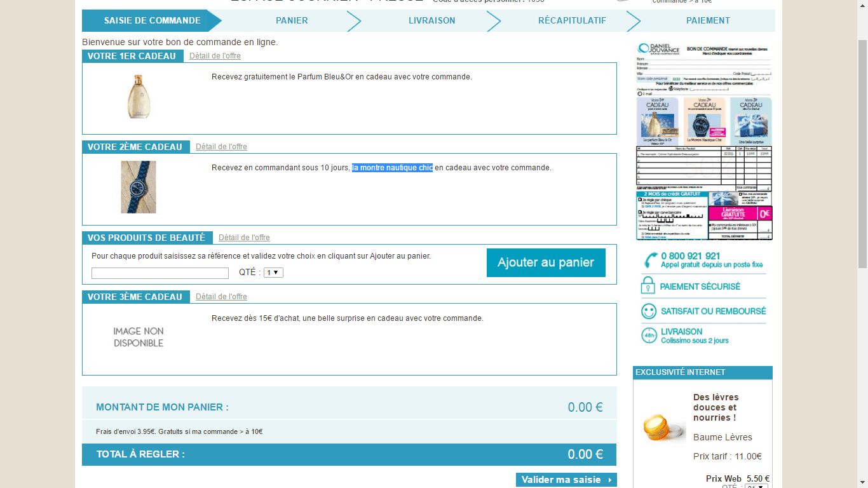Open the QTÉ quantity dropdown
The width and height of the screenshot is (868, 488).
tap(273, 273)
